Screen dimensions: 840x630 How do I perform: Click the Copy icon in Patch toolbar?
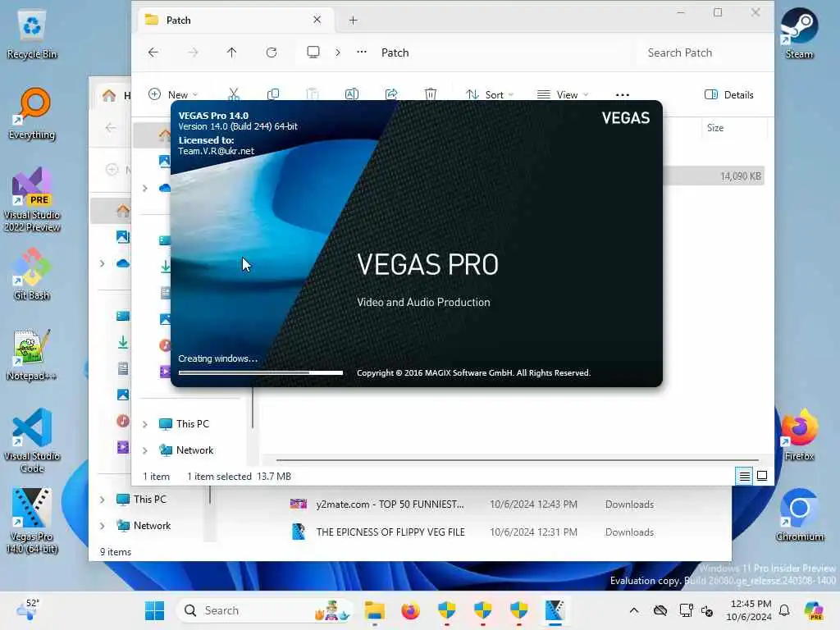[x=272, y=94]
